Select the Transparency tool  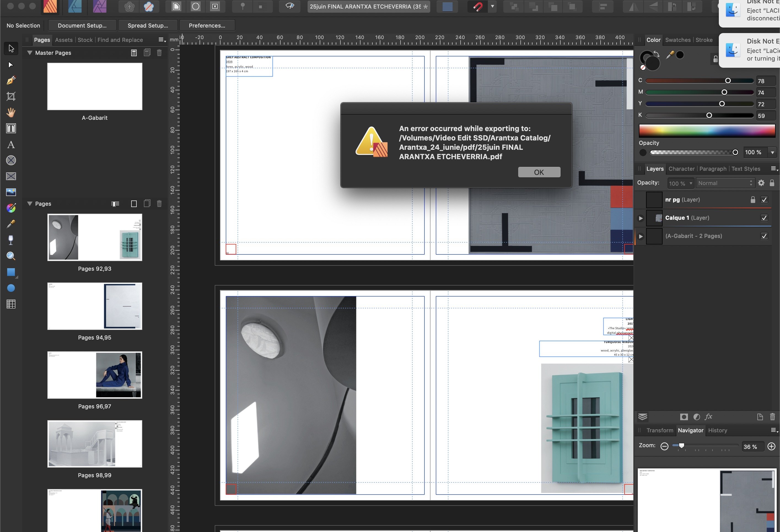[11, 240]
